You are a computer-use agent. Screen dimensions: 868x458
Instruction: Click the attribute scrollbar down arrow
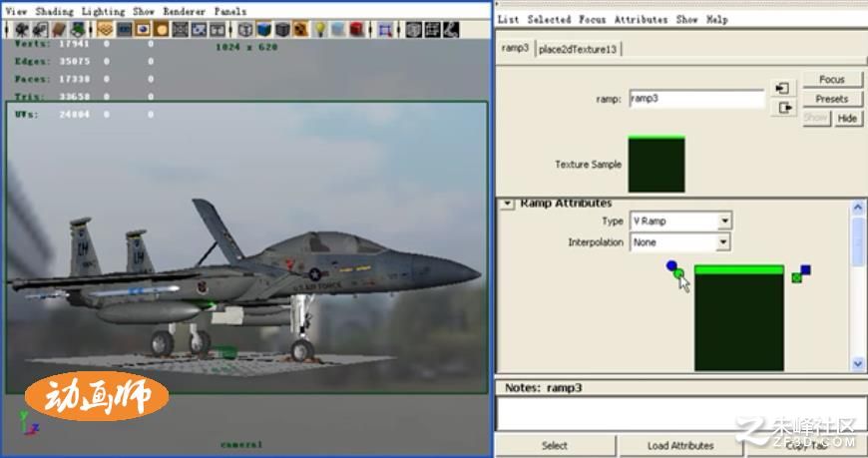(x=857, y=364)
